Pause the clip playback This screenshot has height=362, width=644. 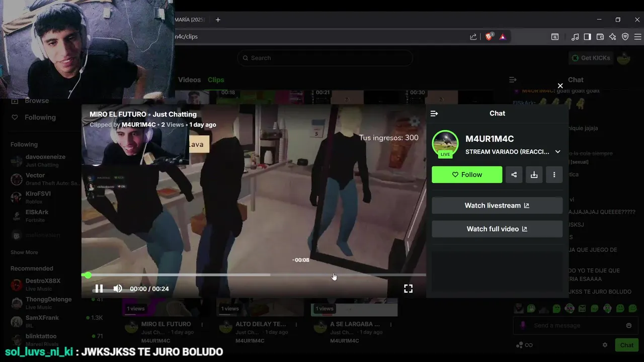pos(99,289)
